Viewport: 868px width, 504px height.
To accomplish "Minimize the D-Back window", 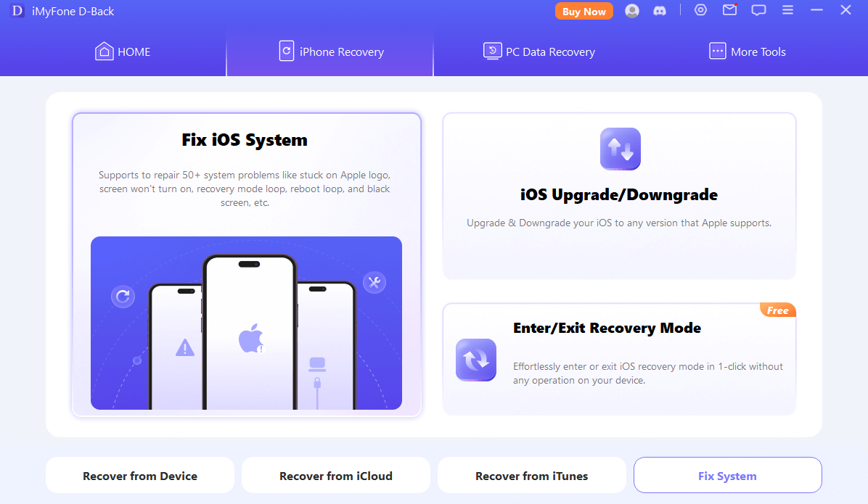I will [x=816, y=10].
